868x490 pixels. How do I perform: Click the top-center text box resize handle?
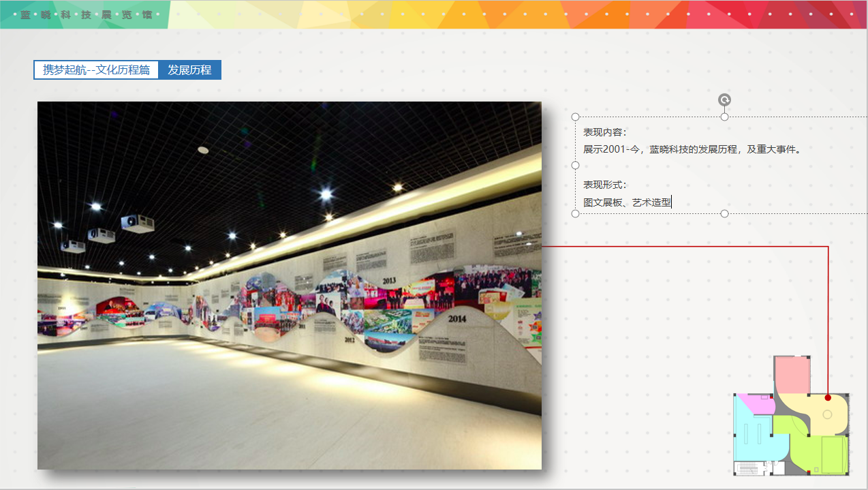pyautogui.click(x=724, y=117)
